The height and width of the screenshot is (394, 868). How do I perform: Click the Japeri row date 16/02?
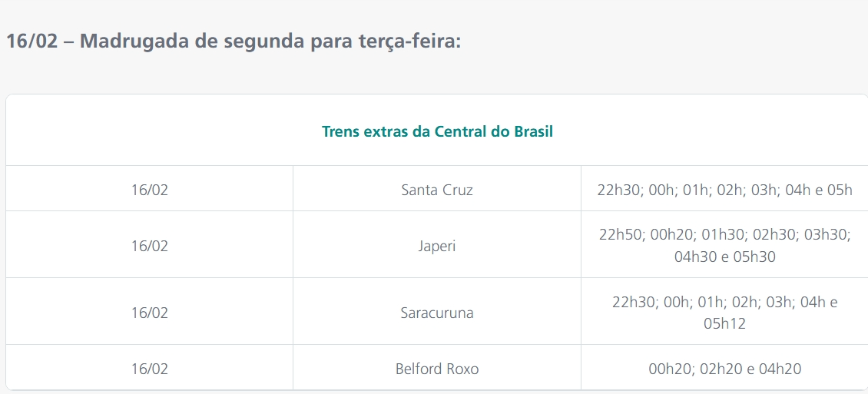coord(149,246)
